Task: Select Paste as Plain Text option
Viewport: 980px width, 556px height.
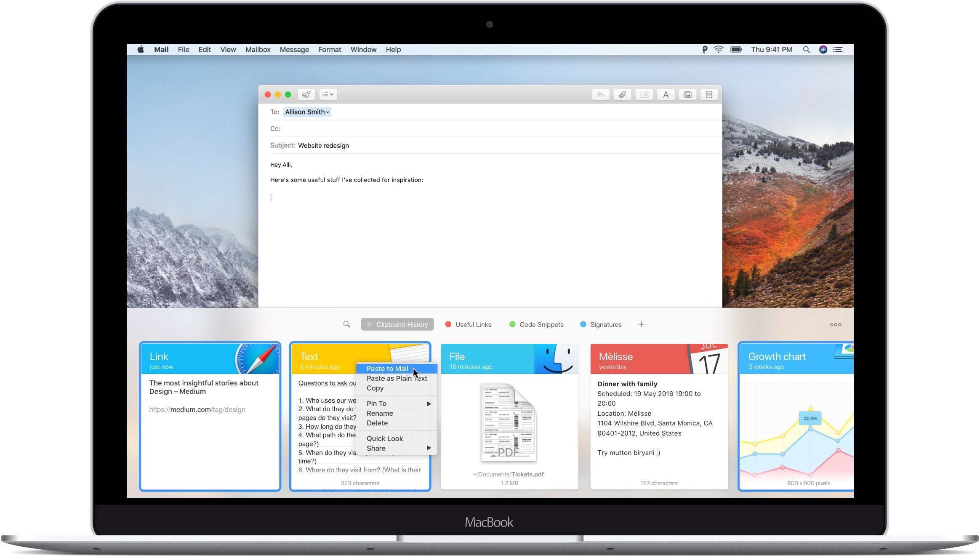Action: click(x=397, y=378)
